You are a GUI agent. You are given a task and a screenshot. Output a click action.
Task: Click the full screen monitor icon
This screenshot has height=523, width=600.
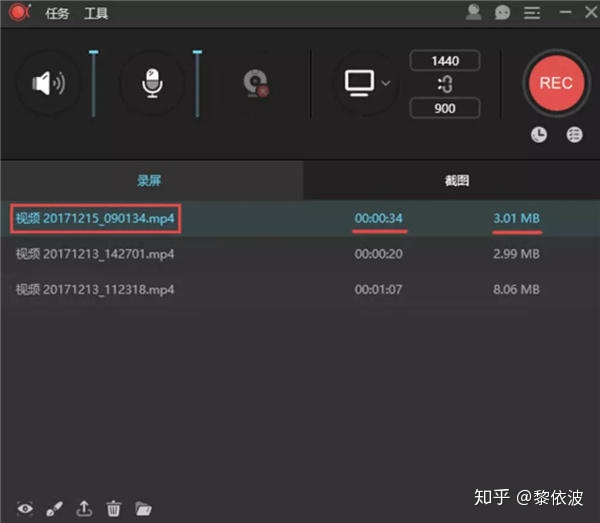click(359, 83)
